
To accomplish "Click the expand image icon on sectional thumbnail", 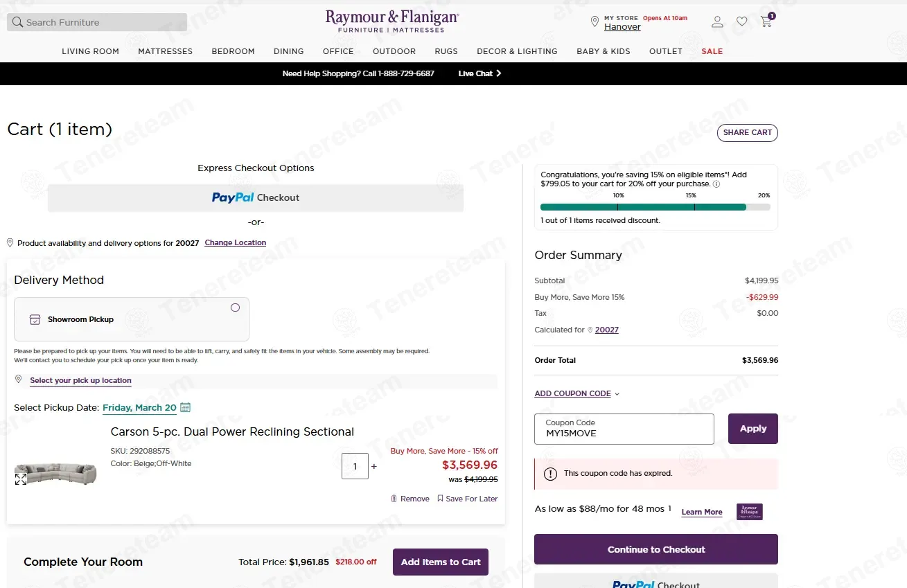I will [x=21, y=479].
